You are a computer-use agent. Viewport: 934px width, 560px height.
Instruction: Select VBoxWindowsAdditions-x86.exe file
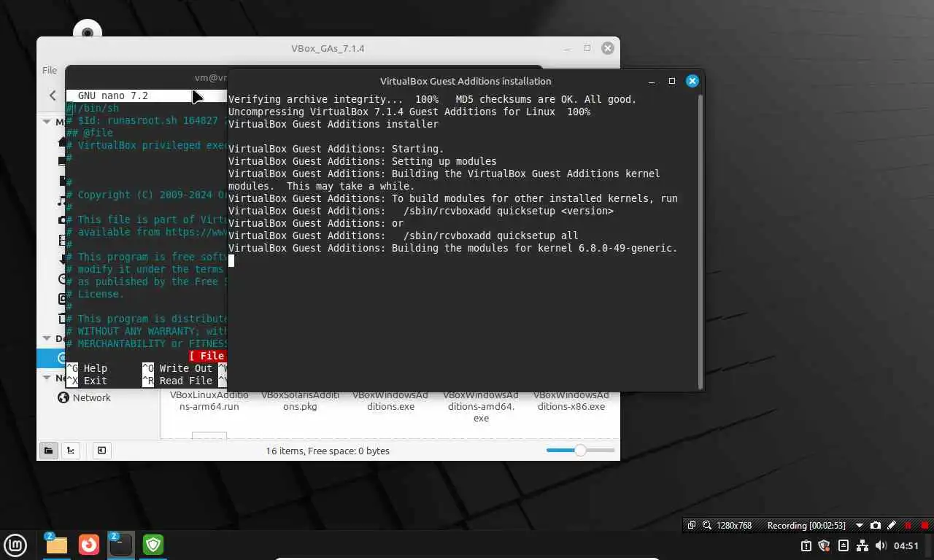571,400
